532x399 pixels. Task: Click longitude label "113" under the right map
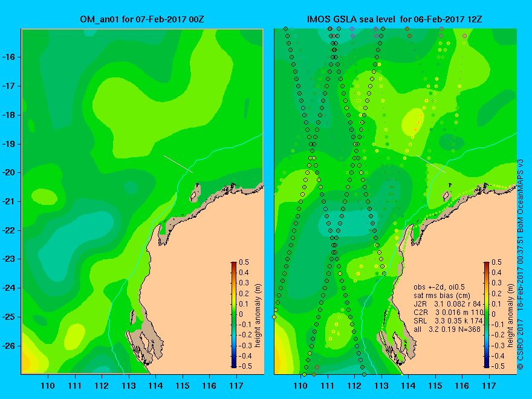pyautogui.click(x=381, y=386)
